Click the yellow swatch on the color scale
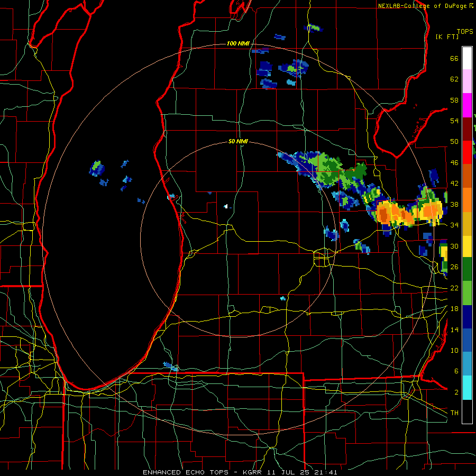This screenshot has height=476, width=476. (467, 246)
